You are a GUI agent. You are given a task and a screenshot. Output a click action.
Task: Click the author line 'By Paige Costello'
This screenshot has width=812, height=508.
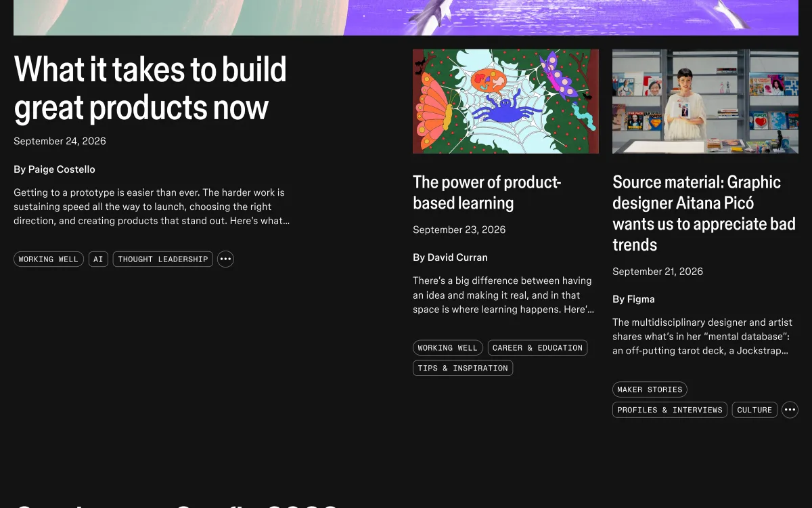coord(54,169)
